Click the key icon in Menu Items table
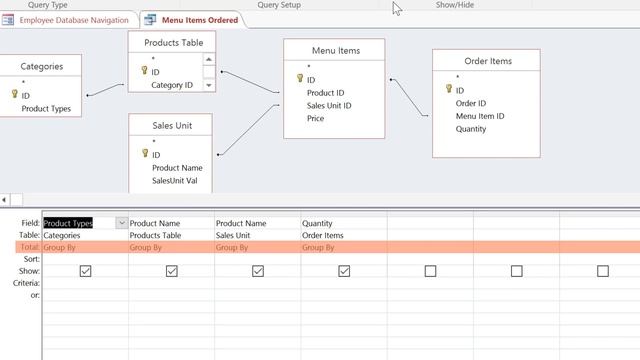This screenshot has height=360, width=640. 300,78
